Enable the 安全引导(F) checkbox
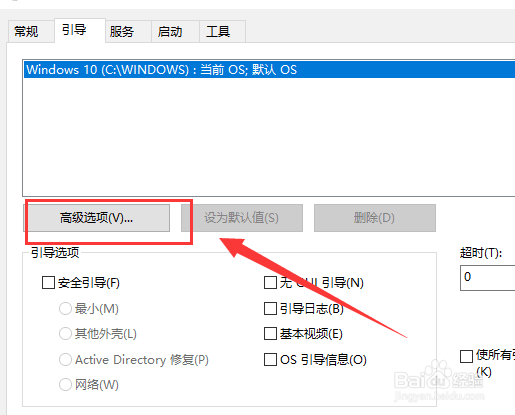 pyautogui.click(x=48, y=283)
